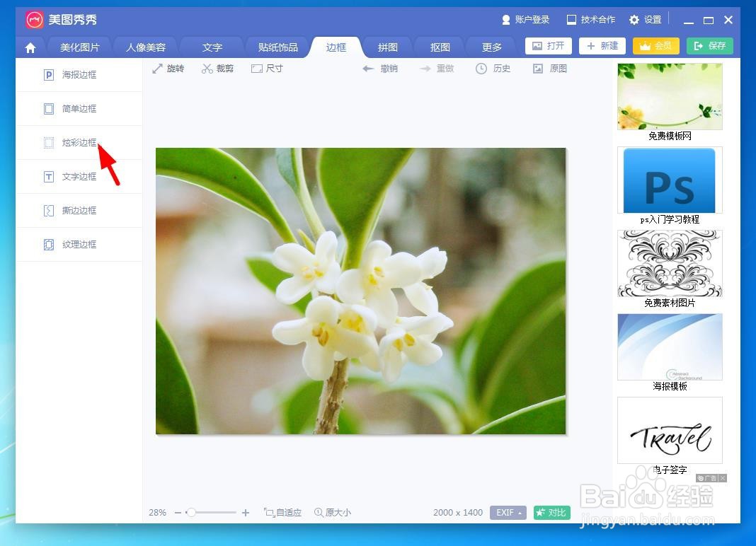Close the advertisement sidebar X
Image resolution: width=756 pixels, height=546 pixels.
point(722,478)
